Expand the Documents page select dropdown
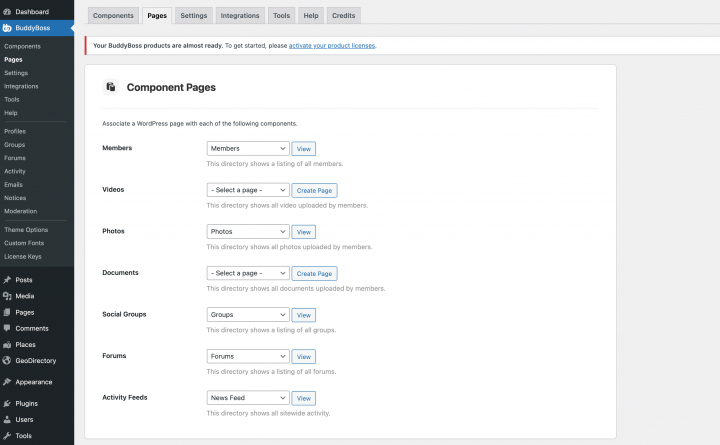This screenshot has width=720, height=445. [247, 273]
